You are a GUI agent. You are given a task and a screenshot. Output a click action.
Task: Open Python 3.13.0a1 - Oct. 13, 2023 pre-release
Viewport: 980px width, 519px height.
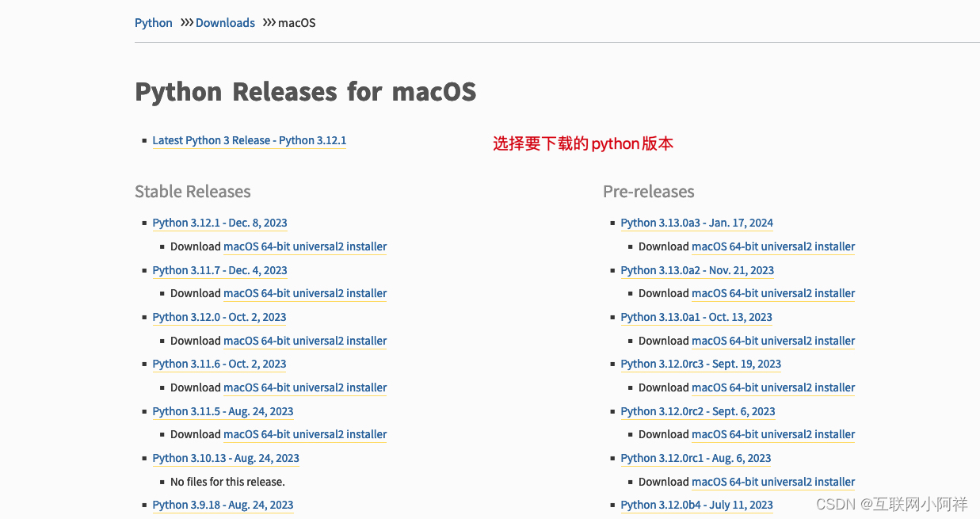click(696, 317)
